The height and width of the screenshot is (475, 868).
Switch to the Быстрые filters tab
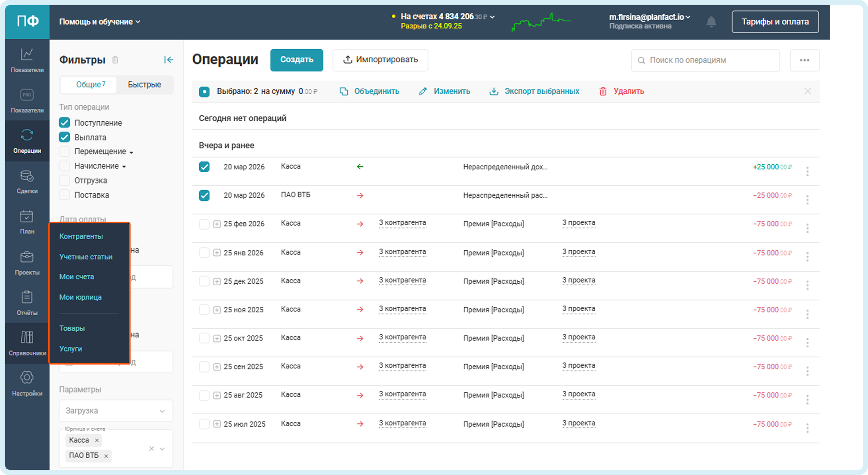pyautogui.click(x=144, y=85)
